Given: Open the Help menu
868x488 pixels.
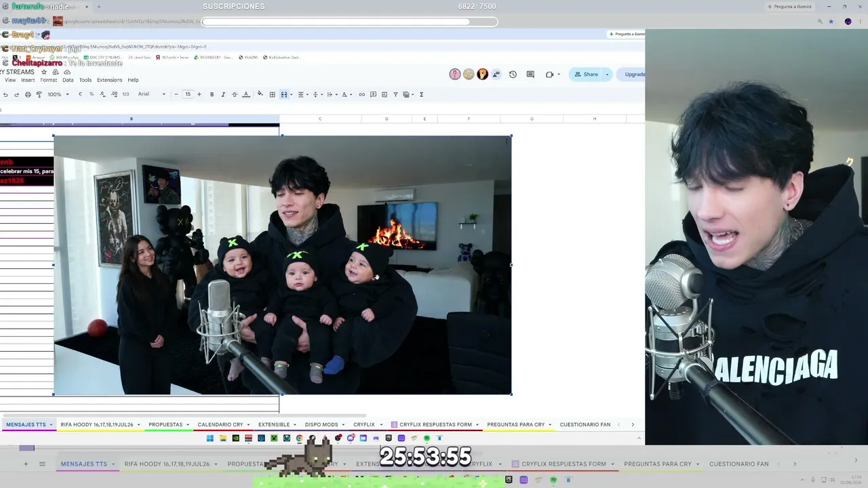Looking at the screenshot, I should [x=133, y=80].
